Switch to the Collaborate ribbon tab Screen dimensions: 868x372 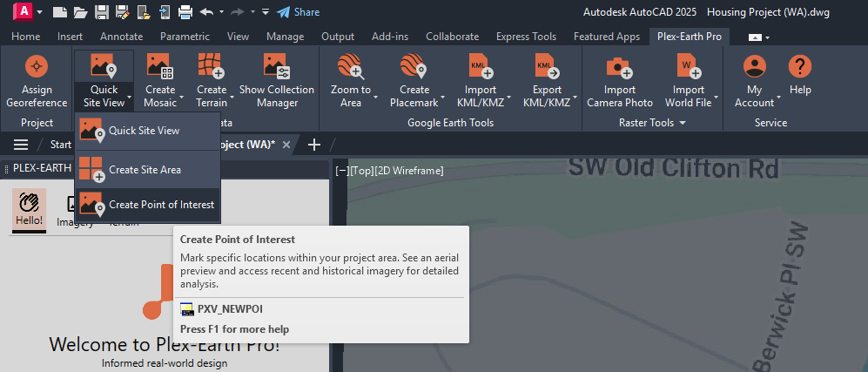[x=452, y=37]
